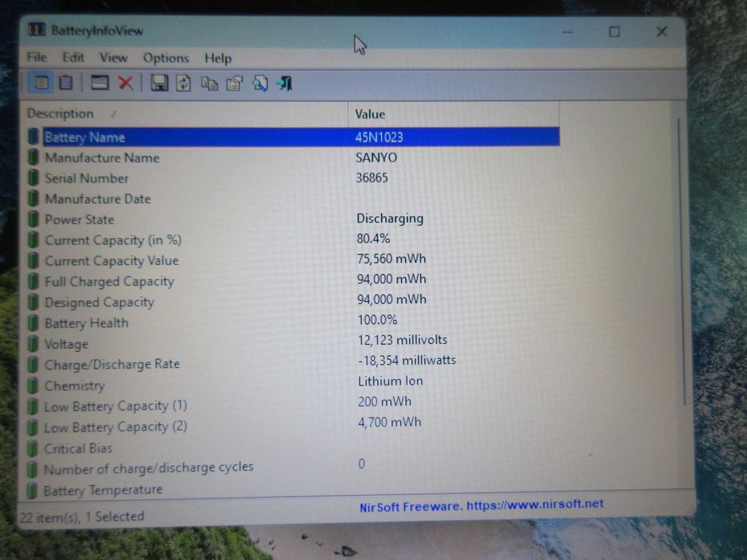Click the Discharging power state value
This screenshot has width=747, height=560.
click(x=390, y=218)
